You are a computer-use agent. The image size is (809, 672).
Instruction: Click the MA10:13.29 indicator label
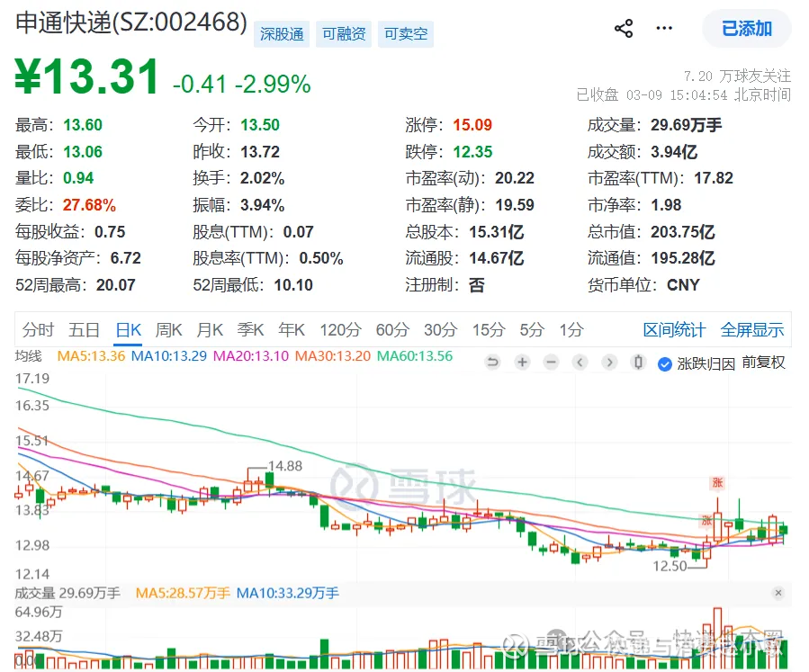click(168, 356)
